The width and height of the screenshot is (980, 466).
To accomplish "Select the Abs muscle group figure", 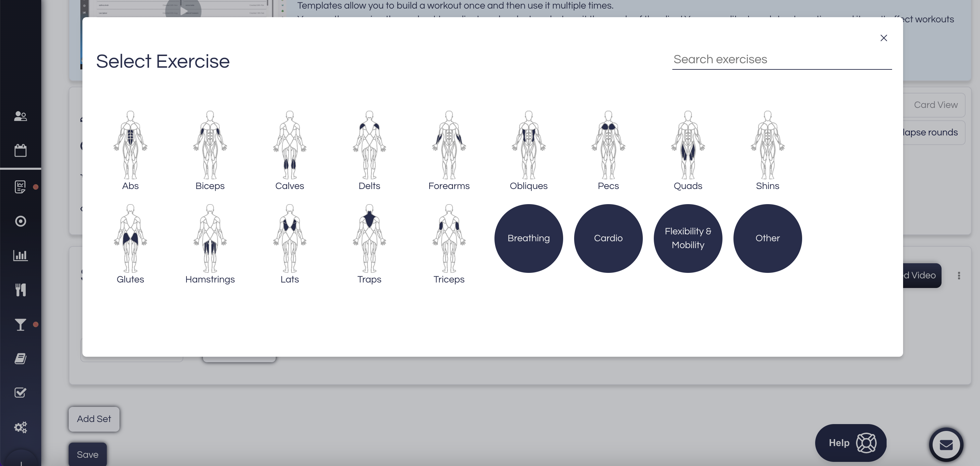I will click(x=130, y=145).
